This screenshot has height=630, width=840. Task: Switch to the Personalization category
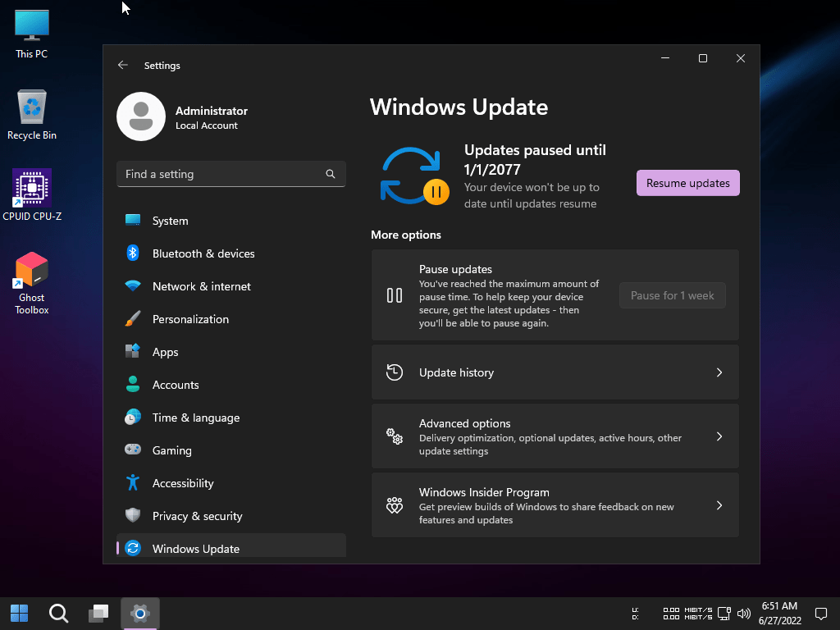click(190, 319)
